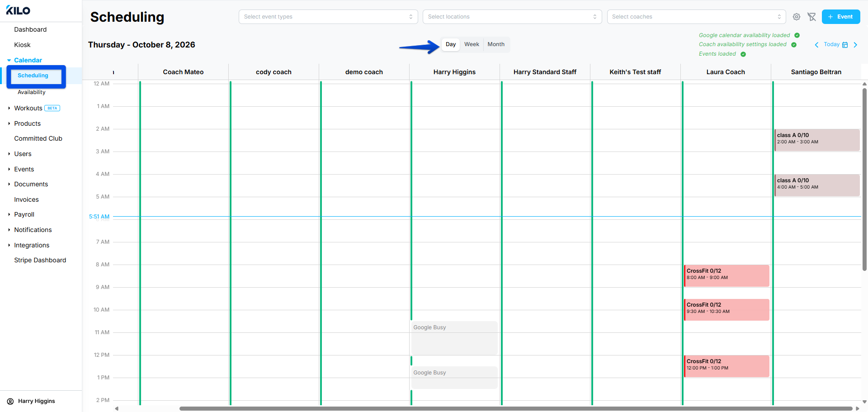Switch to Day view
This screenshot has height=412, width=868.
[x=451, y=44]
